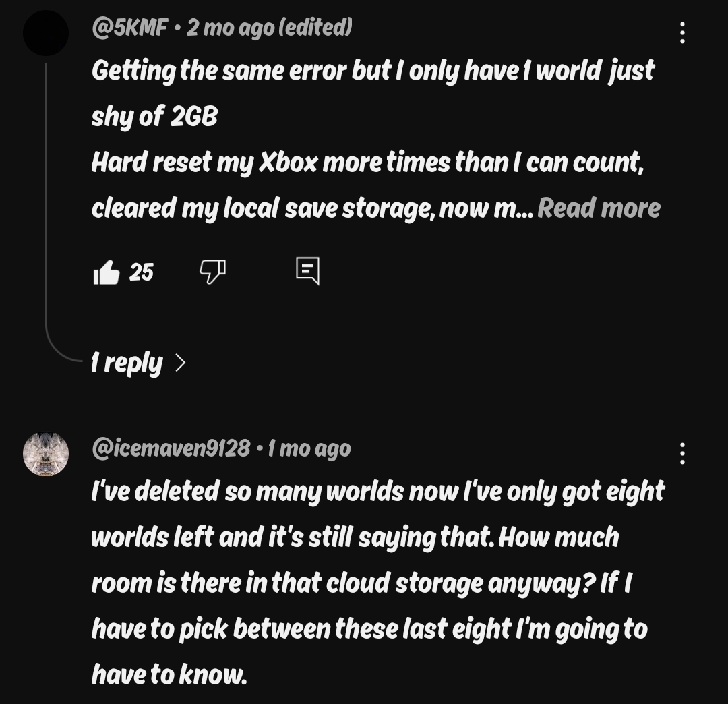Select 'I've deleted so many worlds' comment text
The image size is (728, 704).
[377, 491]
